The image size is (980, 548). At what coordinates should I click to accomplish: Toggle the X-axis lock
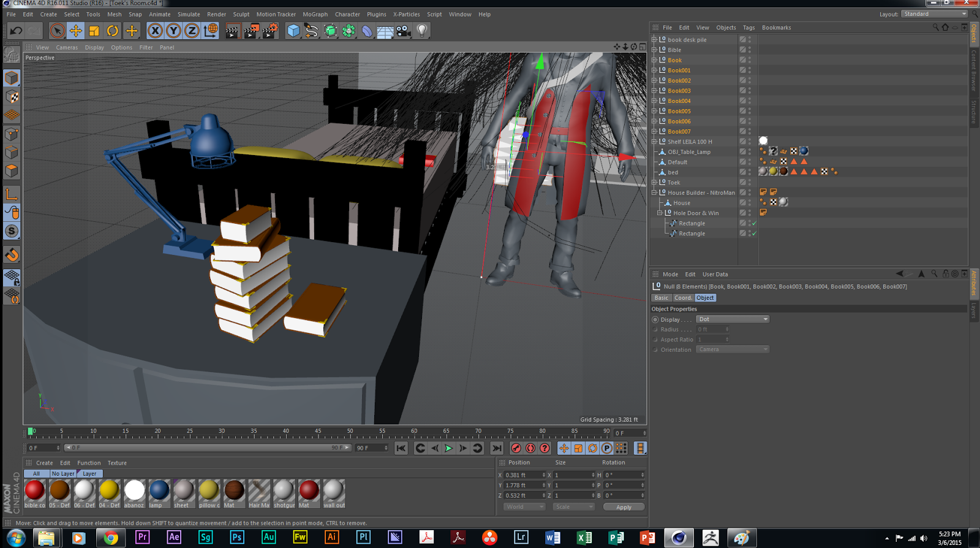tap(155, 31)
